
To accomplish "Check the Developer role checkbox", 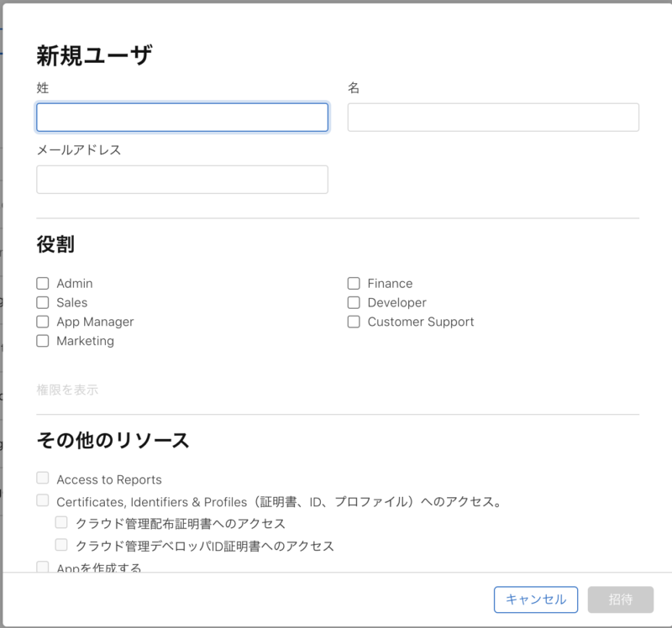I will click(x=354, y=302).
